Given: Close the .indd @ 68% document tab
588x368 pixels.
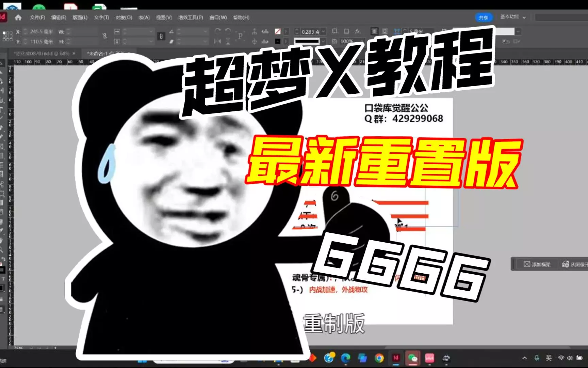Looking at the screenshot, I should [74, 53].
